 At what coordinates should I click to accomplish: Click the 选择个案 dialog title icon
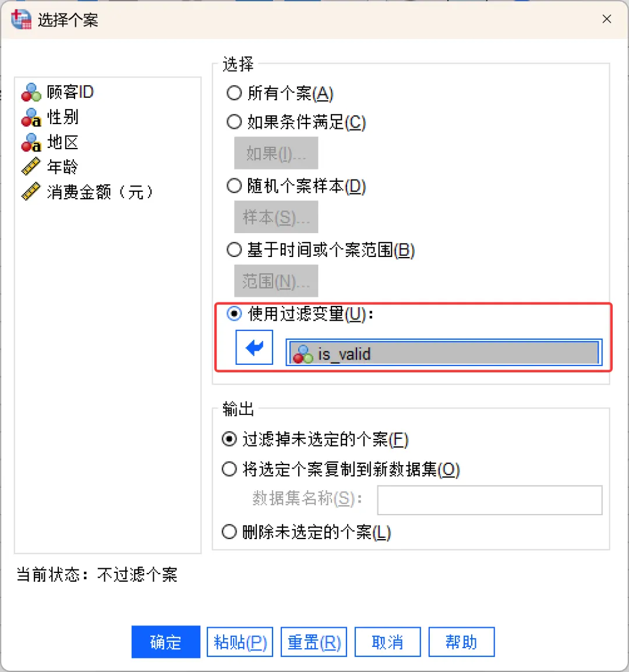pos(21,19)
